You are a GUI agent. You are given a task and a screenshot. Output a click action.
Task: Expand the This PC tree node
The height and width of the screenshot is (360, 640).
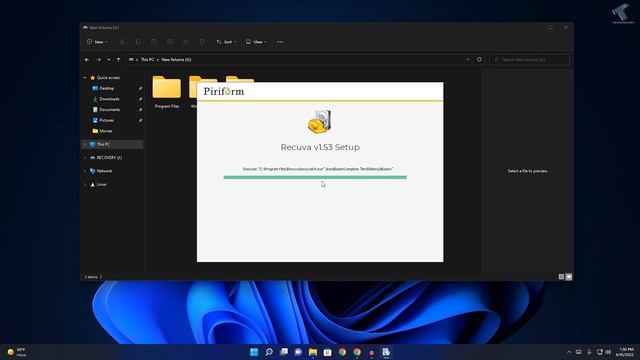85,144
